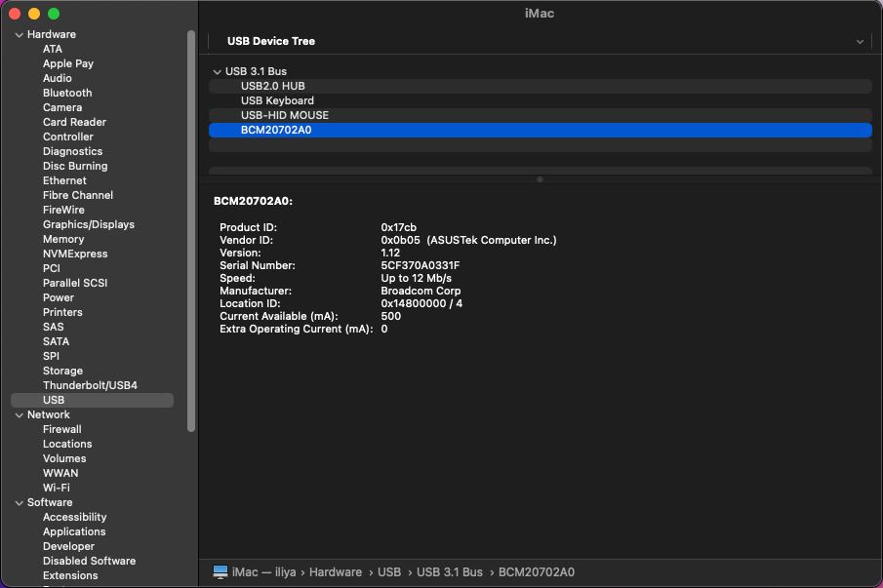Collapse the USB 3.1 Bus tree chevron
This screenshot has height=588, width=883.
pos(217,72)
